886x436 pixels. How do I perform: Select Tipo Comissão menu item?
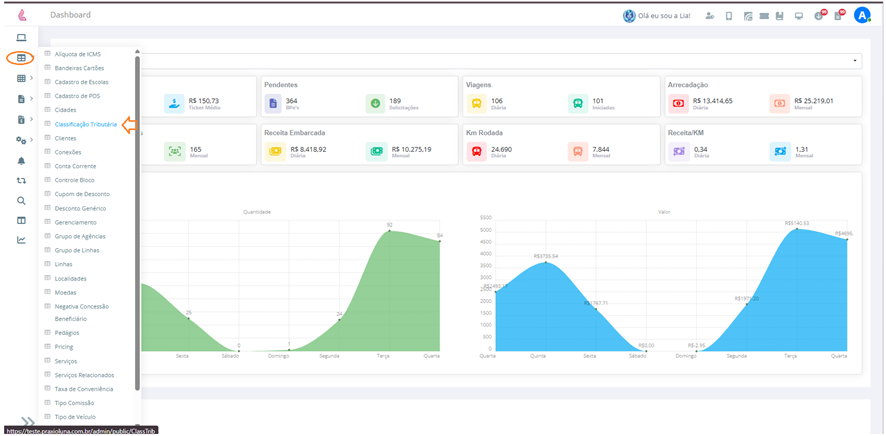click(74, 403)
